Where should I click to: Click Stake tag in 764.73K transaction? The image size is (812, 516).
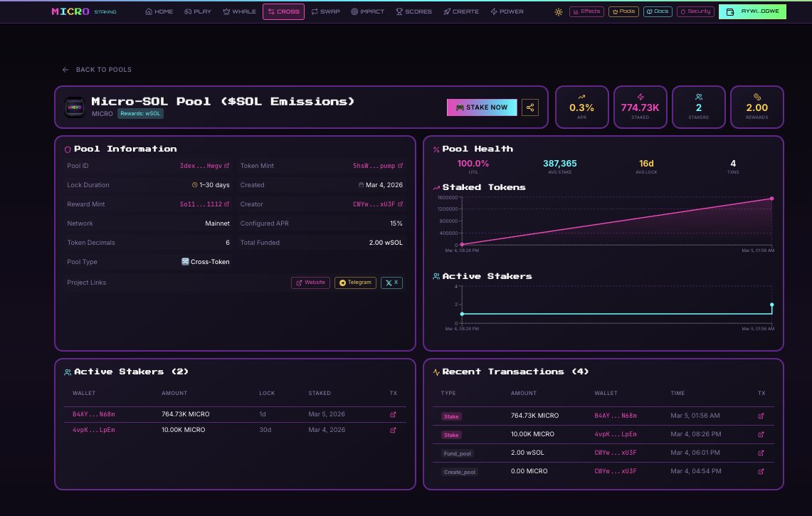tap(451, 416)
